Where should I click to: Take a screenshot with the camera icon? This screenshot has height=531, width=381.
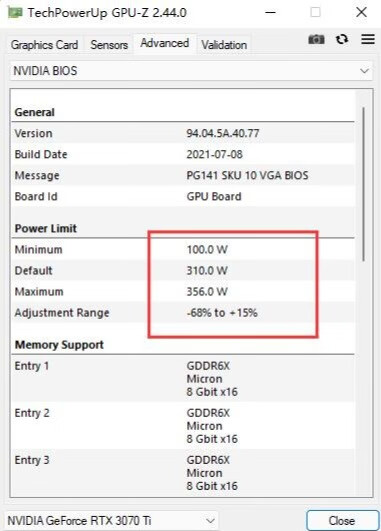(x=316, y=39)
